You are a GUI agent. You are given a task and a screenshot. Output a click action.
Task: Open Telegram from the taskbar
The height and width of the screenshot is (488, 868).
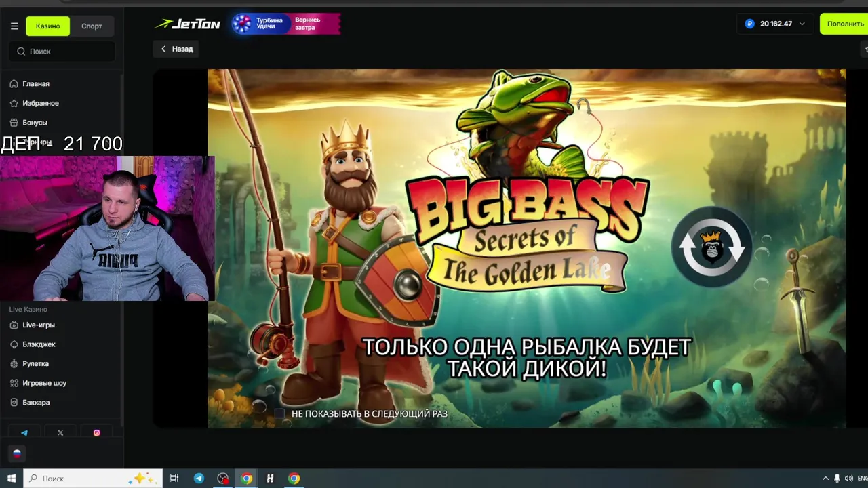point(199,479)
